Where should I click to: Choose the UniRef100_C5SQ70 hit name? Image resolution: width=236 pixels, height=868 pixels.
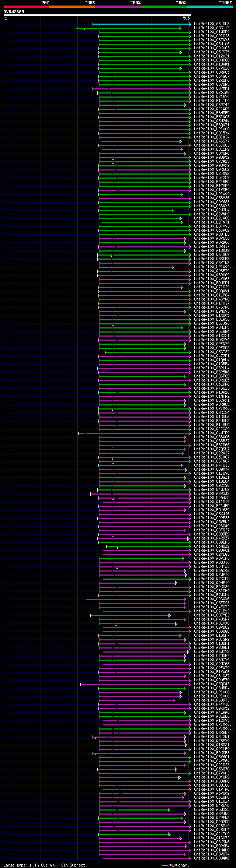click(x=212, y=769)
